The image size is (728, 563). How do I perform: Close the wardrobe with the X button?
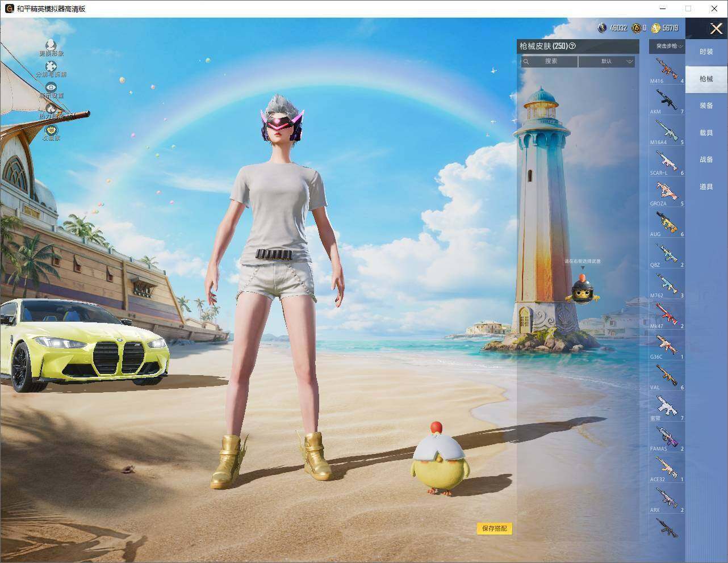point(716,28)
